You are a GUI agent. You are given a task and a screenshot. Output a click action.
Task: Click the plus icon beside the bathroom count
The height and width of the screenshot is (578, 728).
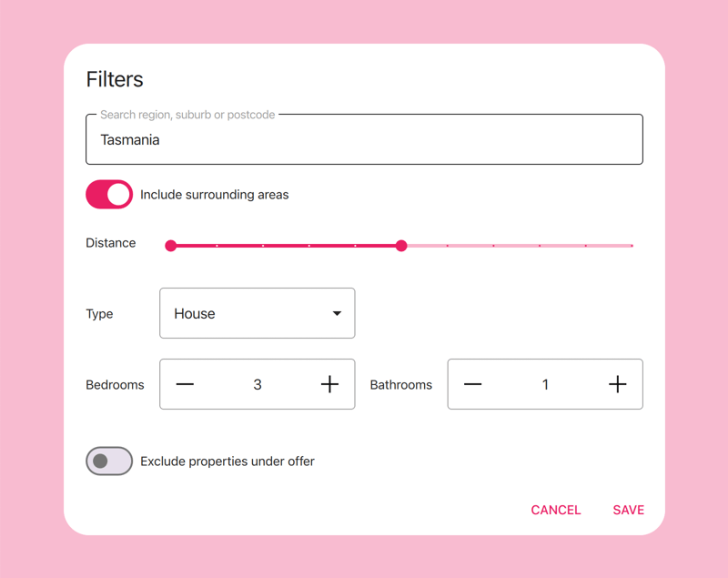(617, 384)
